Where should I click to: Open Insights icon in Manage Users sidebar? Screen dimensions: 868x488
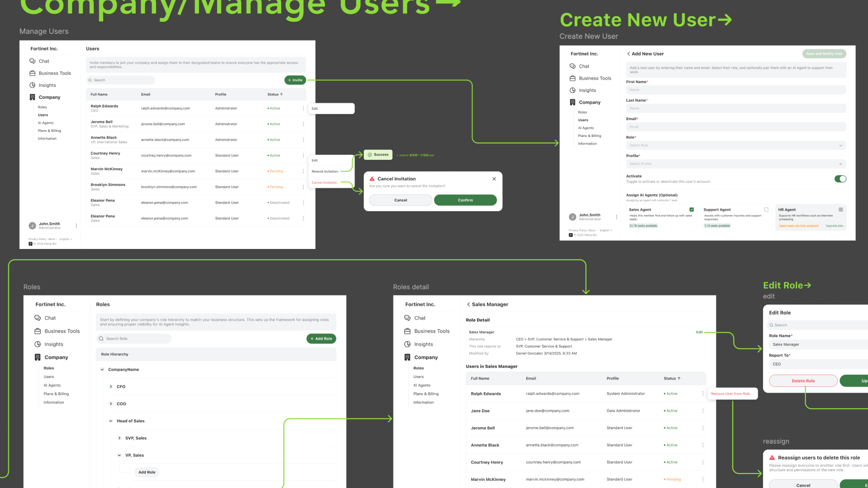(32, 85)
